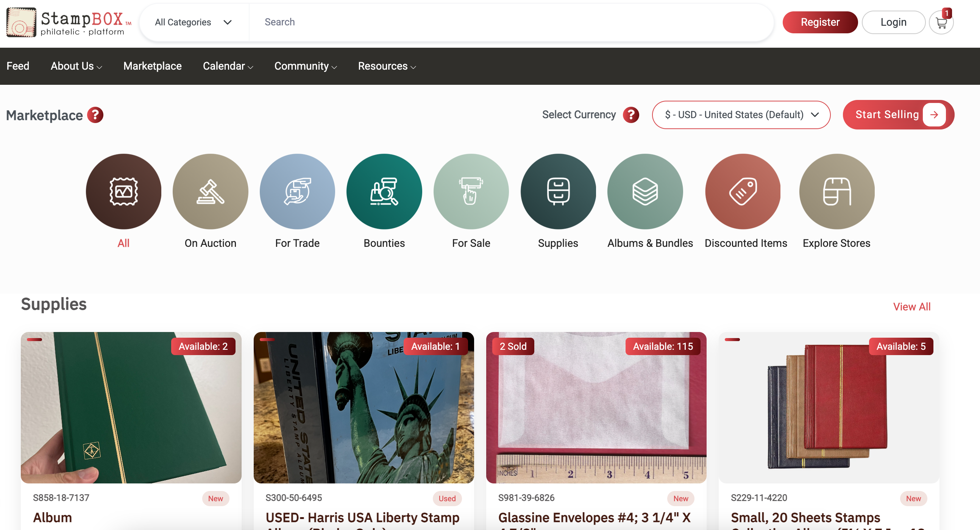Open the Marketplace nav item
980x530 pixels.
pyautogui.click(x=152, y=66)
